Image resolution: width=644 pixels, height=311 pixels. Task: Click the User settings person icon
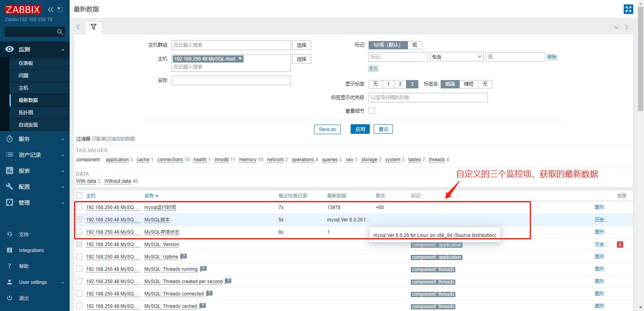10,282
